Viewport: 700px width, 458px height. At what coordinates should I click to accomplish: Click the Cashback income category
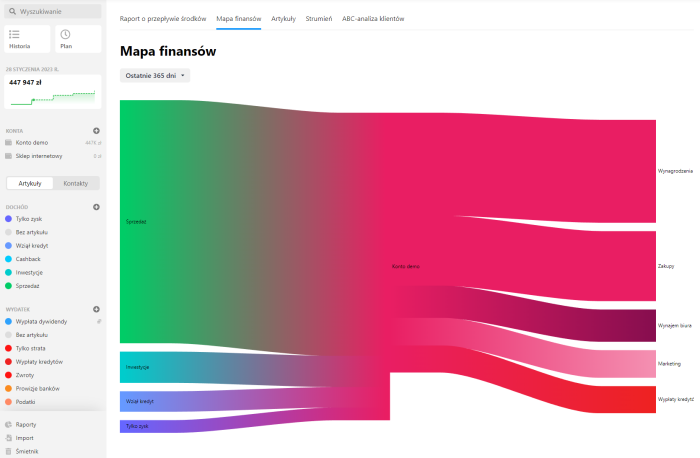[28, 258]
